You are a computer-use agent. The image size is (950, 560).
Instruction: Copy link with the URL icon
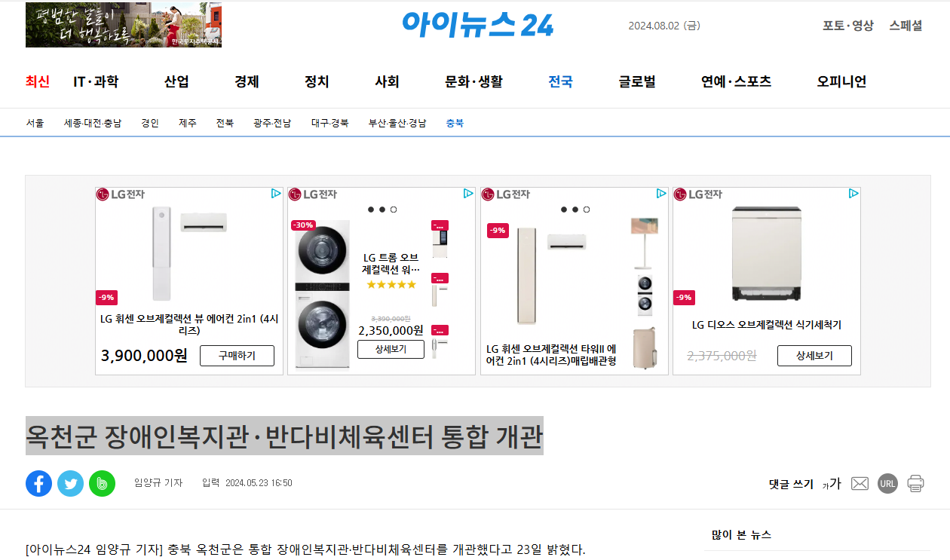click(888, 484)
